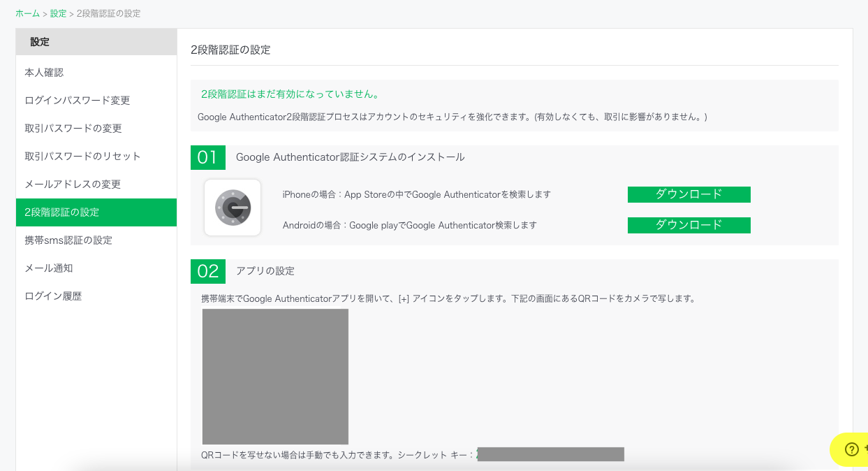Click green text 2段階認証はまだ有効になっていません。
Image resolution: width=868 pixels, height=471 pixels.
coord(290,94)
